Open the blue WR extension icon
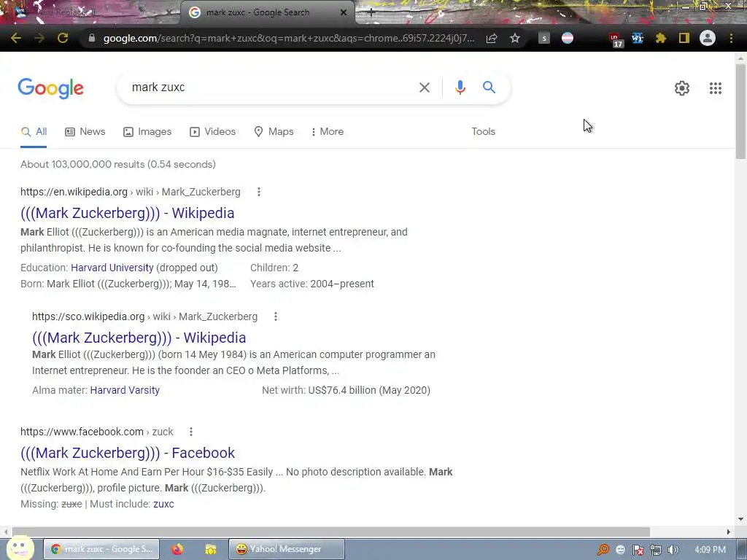 click(638, 38)
